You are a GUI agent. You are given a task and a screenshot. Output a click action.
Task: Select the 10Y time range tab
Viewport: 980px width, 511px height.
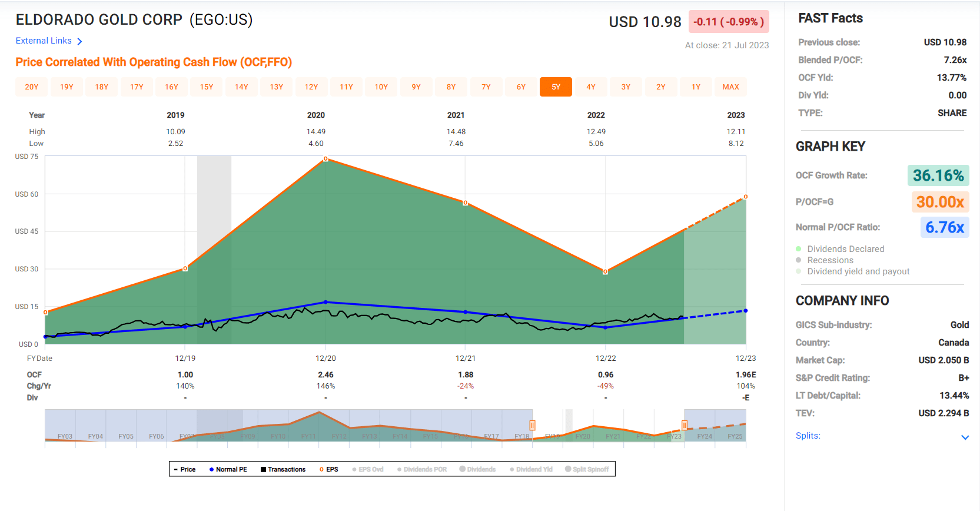(x=381, y=87)
